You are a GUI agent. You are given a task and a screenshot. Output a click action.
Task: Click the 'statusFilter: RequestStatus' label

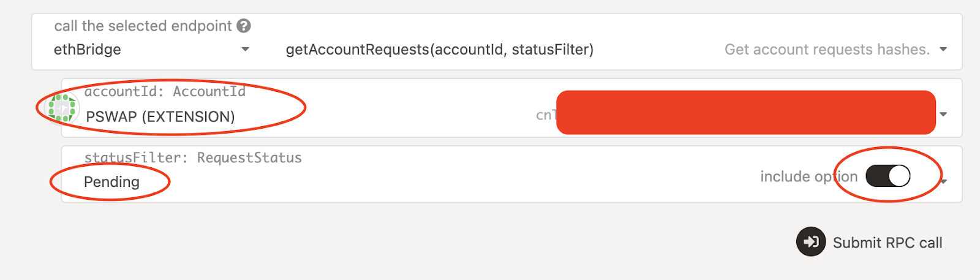tap(193, 157)
